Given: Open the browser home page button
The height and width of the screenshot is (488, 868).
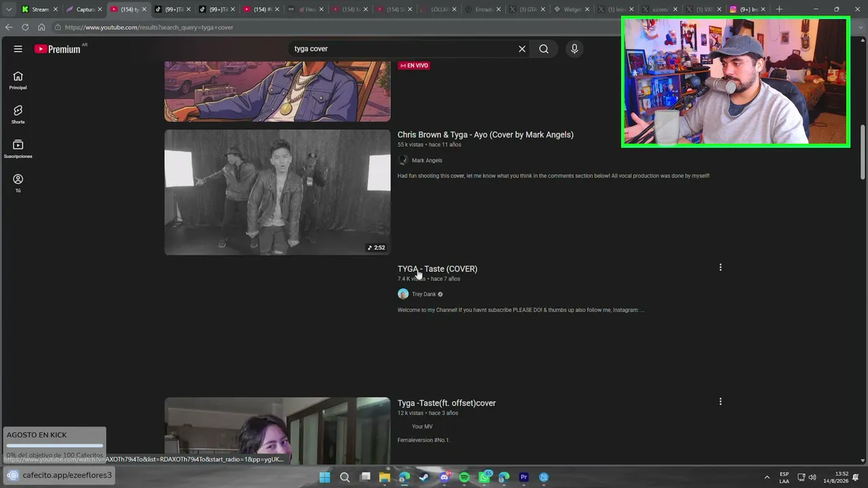Looking at the screenshot, I should pyautogui.click(x=41, y=27).
